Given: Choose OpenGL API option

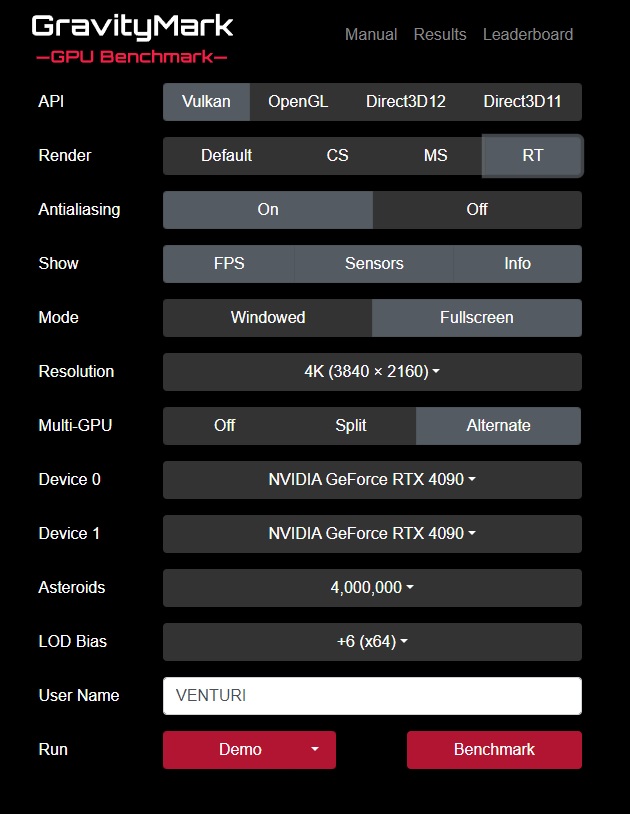Looking at the screenshot, I should coord(298,101).
